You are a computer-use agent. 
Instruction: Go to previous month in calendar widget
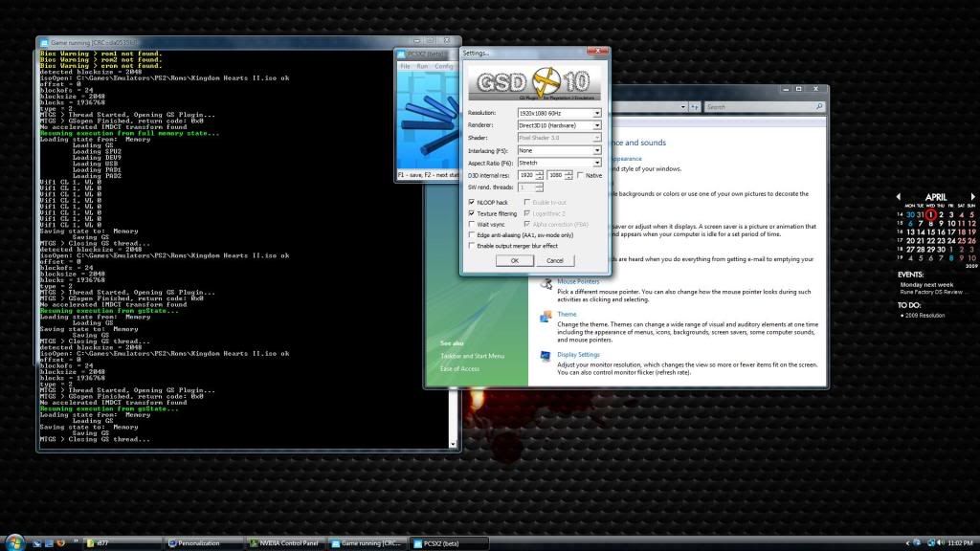(x=898, y=197)
